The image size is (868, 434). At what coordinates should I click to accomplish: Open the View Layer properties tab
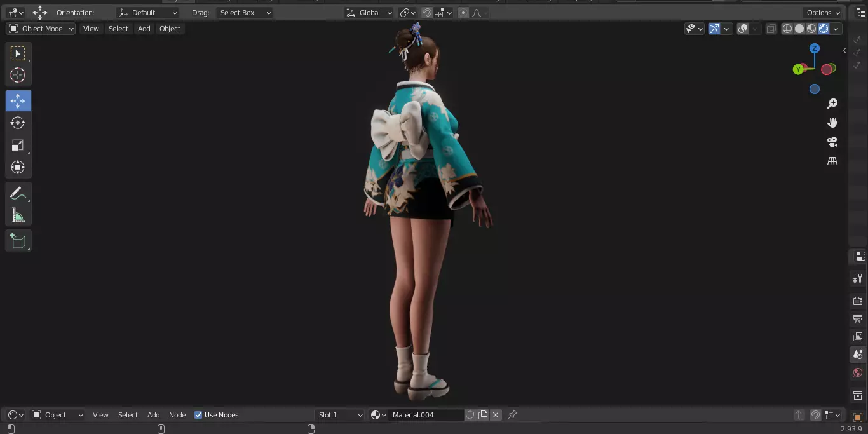(x=858, y=337)
